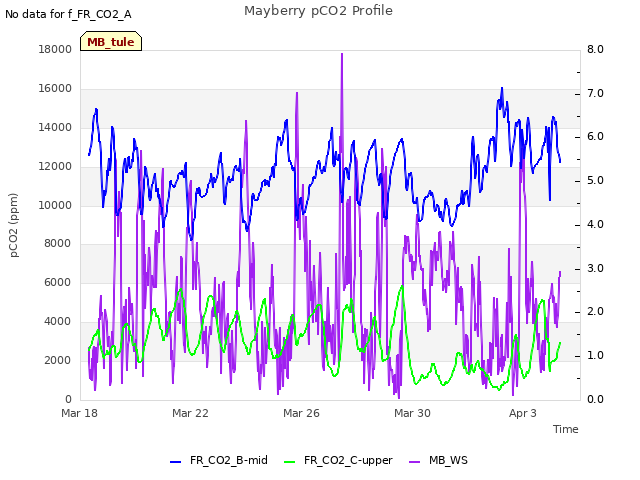Click the Mar 18 x-axis tick label
Screen dimensions: 640x480
80,413
